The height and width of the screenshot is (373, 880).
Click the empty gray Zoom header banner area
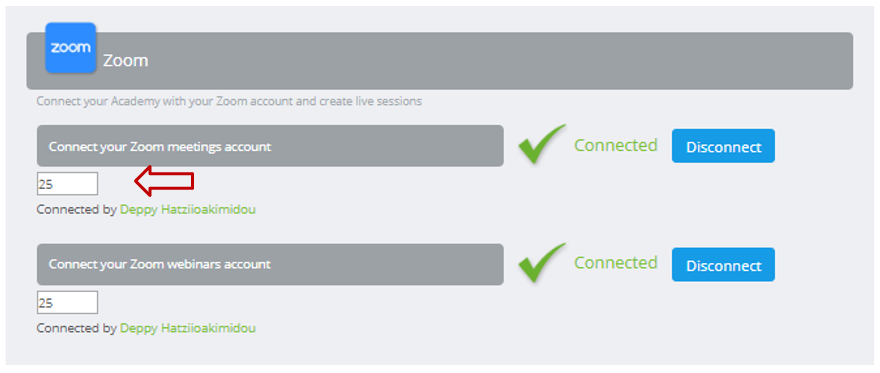[x=477, y=61]
